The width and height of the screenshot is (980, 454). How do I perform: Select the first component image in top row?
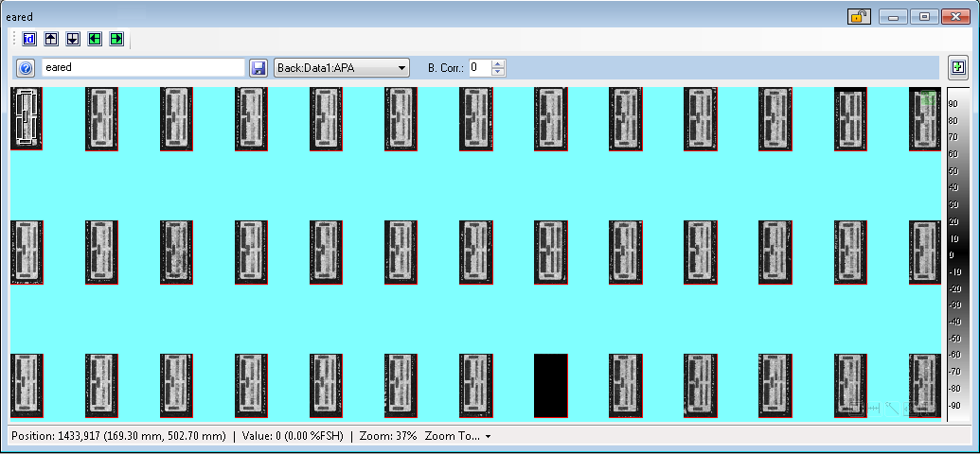pyautogui.click(x=27, y=118)
